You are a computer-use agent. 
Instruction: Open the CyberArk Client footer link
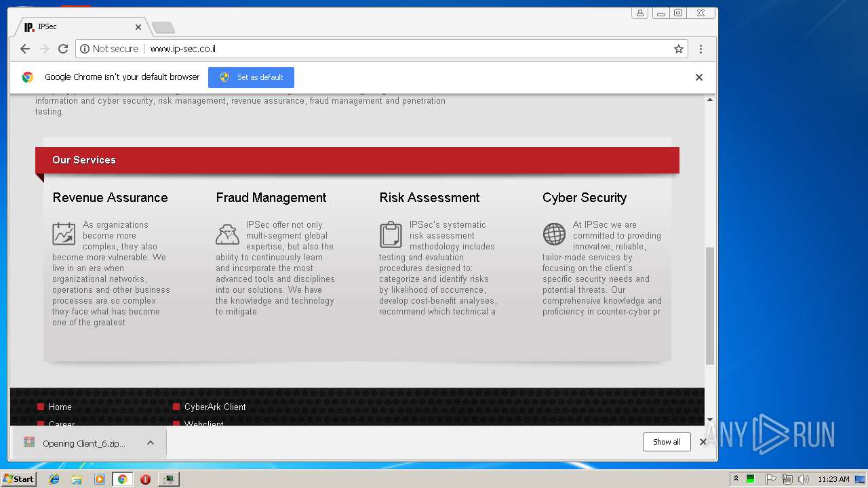(x=215, y=407)
